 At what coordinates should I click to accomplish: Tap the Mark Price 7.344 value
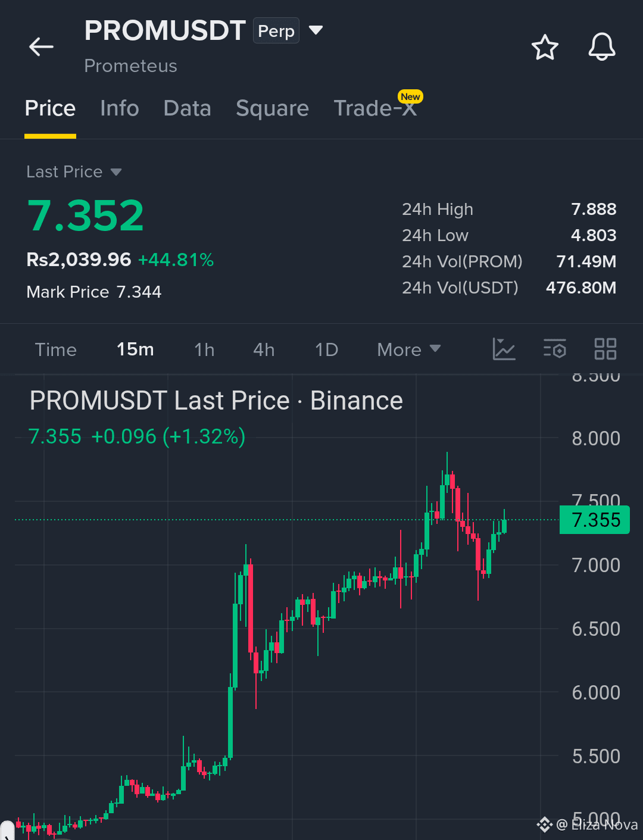point(139,292)
